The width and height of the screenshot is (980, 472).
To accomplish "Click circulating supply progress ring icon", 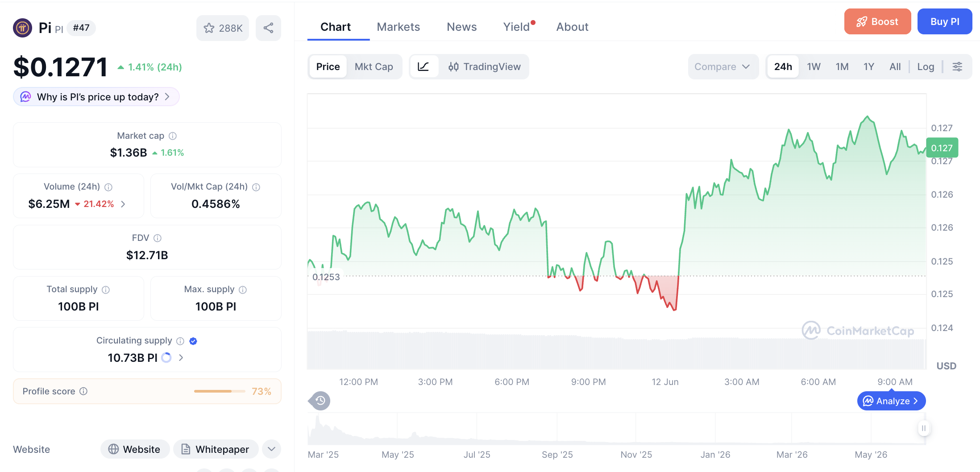I will click(x=166, y=358).
